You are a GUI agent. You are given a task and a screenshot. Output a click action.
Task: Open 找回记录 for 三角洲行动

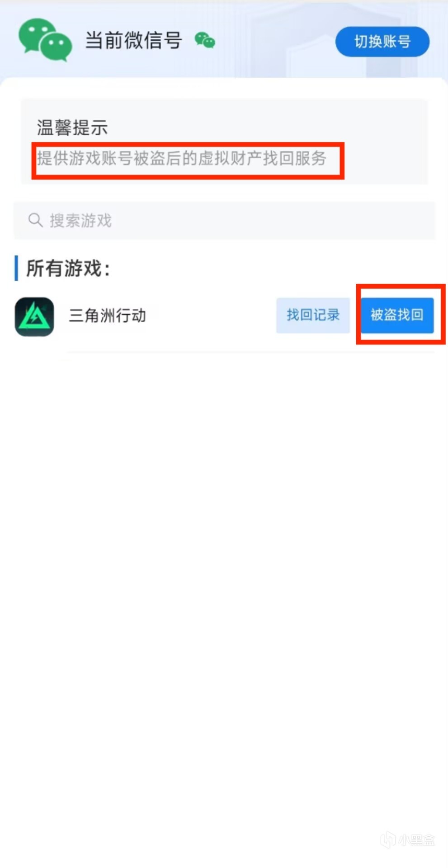pyautogui.click(x=313, y=315)
